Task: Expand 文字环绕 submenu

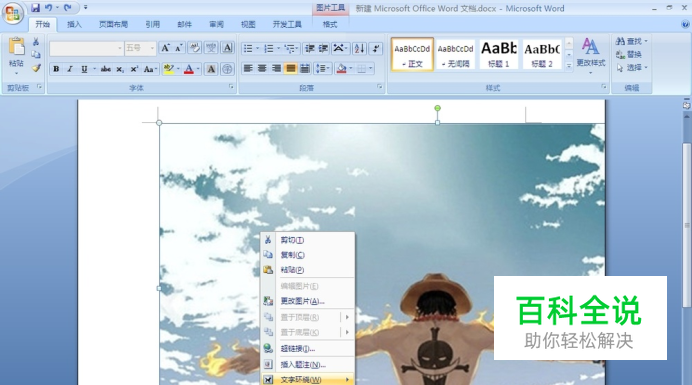Action: 308,379
